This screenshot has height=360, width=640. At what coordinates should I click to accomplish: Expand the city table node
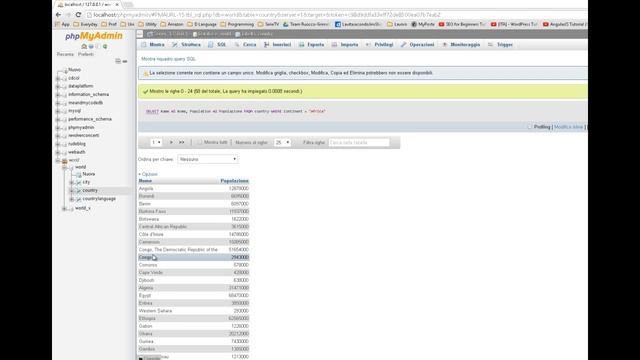click(x=72, y=182)
